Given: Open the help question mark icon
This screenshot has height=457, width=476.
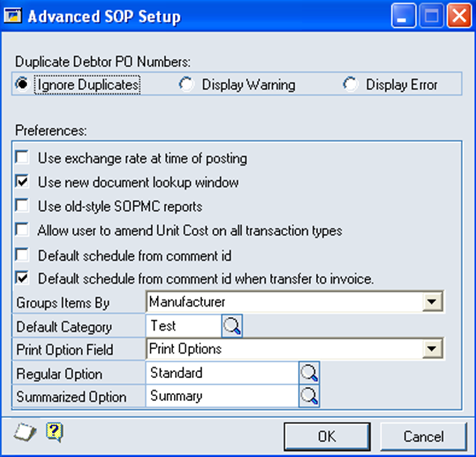Looking at the screenshot, I should pyautogui.click(x=54, y=433).
